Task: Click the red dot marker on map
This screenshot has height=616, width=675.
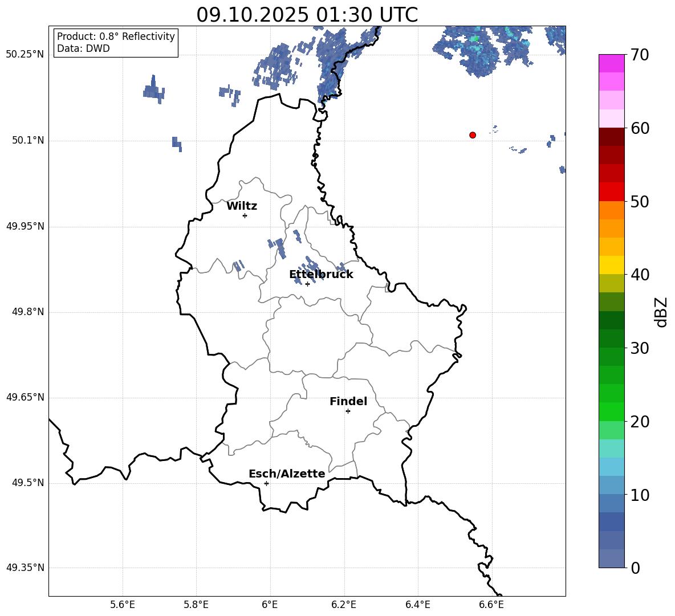Action: click(473, 135)
